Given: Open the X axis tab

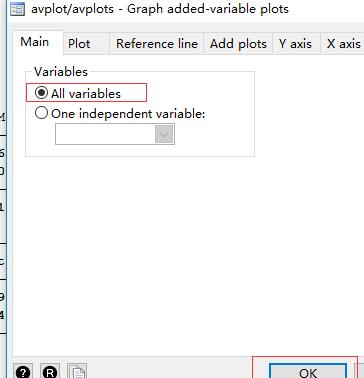Looking at the screenshot, I should click(343, 44).
